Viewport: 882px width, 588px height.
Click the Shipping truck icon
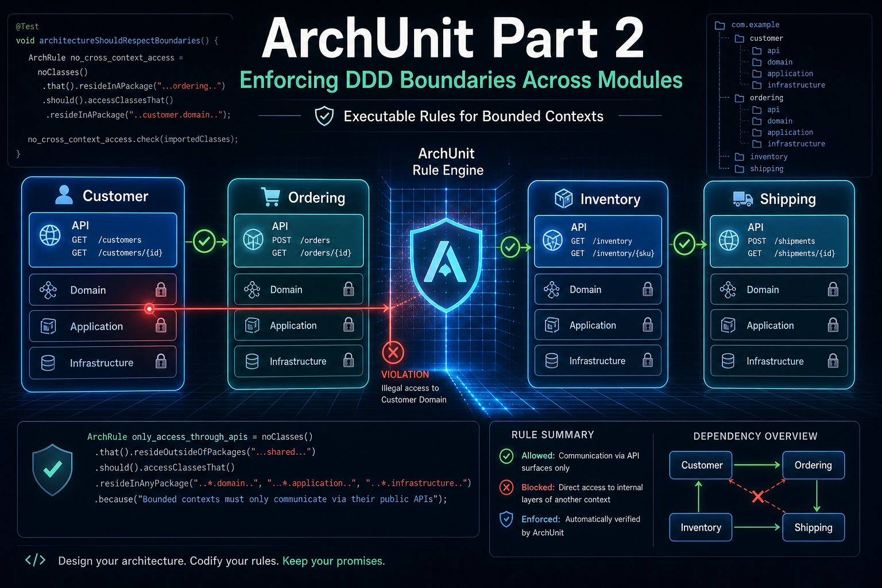pyautogui.click(x=743, y=199)
